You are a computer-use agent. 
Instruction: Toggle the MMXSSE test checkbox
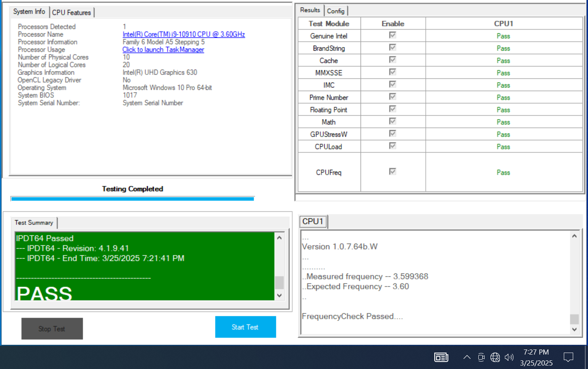coord(393,72)
